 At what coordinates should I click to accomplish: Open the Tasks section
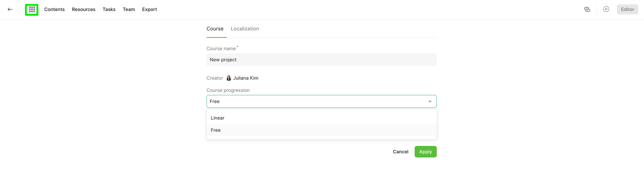click(x=109, y=9)
